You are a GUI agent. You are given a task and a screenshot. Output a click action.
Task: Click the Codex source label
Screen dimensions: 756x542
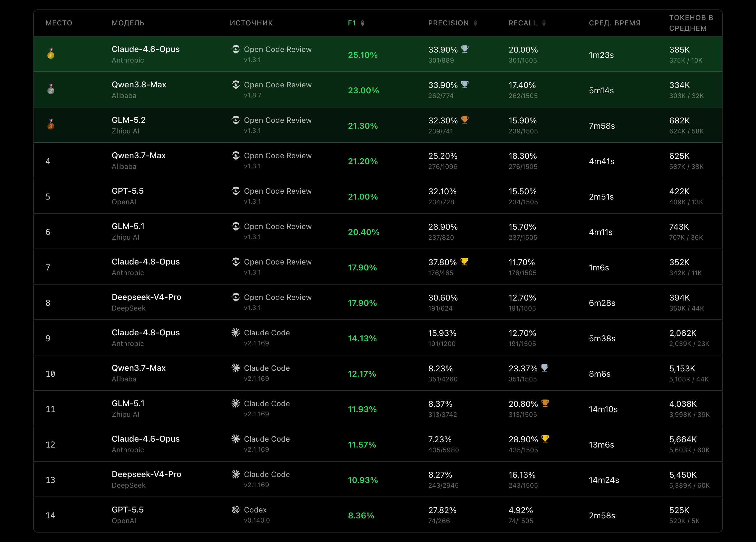tap(255, 510)
